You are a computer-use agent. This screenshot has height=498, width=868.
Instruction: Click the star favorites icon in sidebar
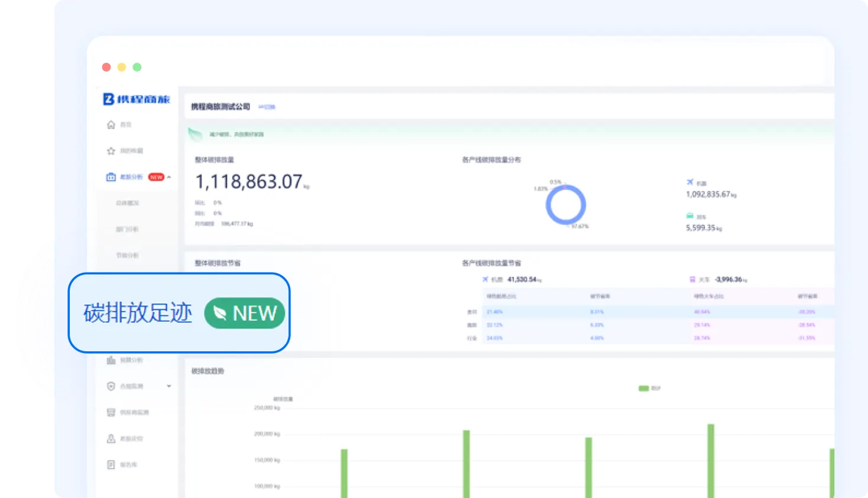(x=111, y=151)
